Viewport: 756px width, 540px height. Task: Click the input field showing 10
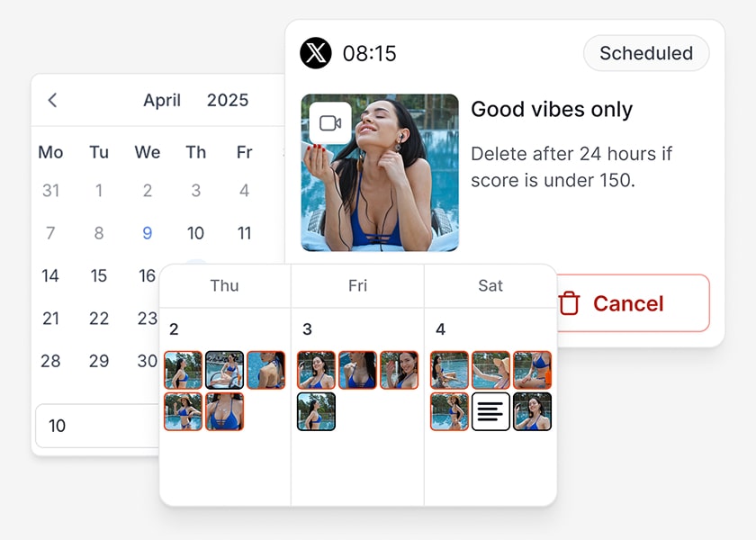(97, 426)
